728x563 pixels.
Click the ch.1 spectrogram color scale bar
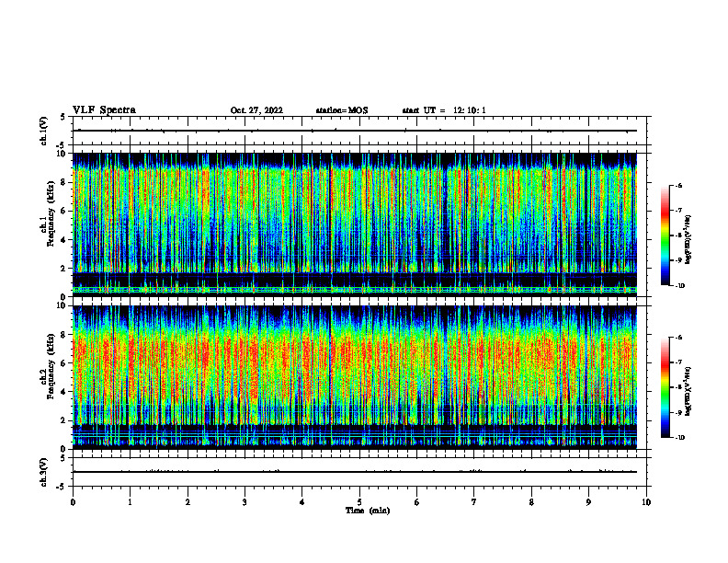coord(665,236)
